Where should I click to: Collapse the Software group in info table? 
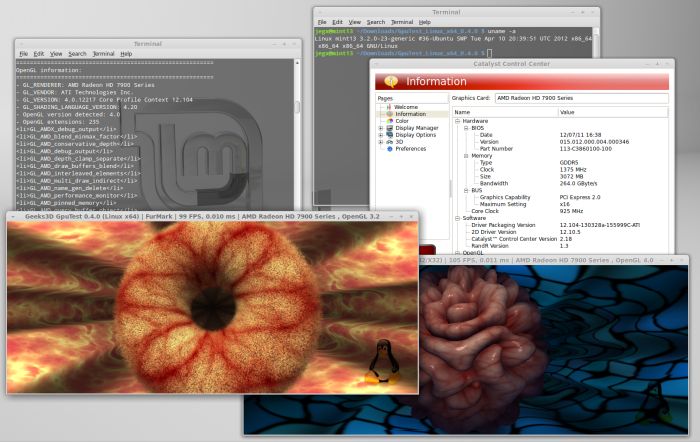tap(458, 218)
